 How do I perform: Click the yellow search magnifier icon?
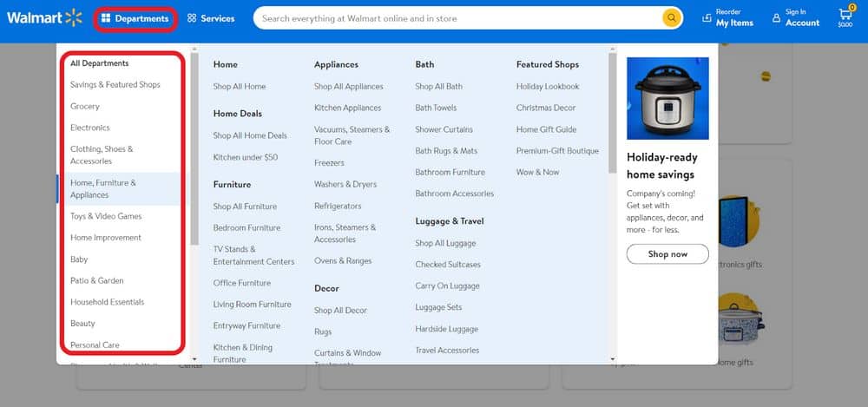coord(672,18)
